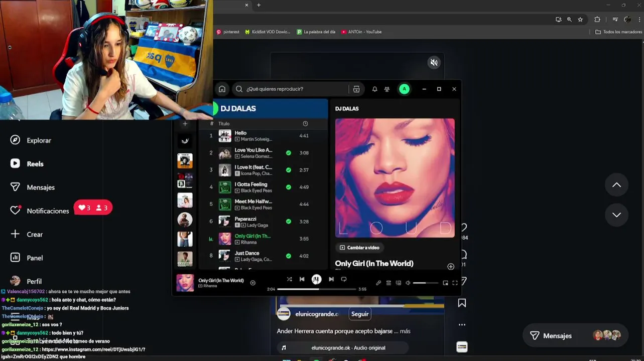Toggle repeat in Spotify player
644x361 pixels.
click(344, 279)
